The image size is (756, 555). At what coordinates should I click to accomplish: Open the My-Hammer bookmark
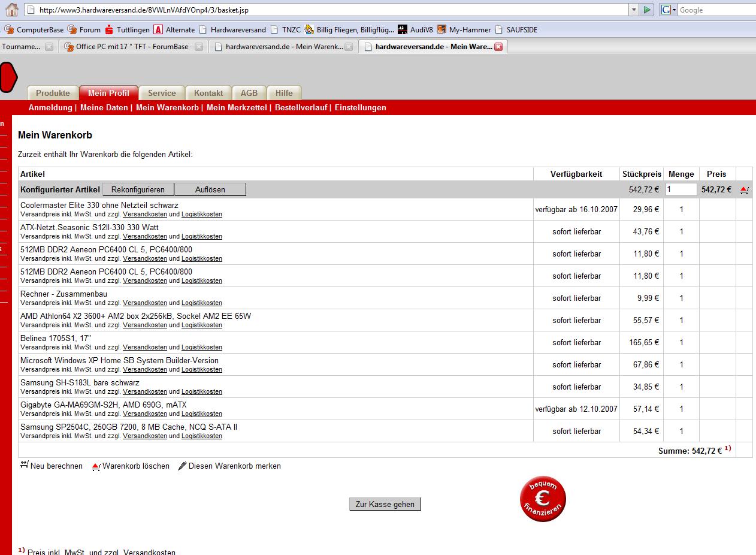click(x=464, y=29)
